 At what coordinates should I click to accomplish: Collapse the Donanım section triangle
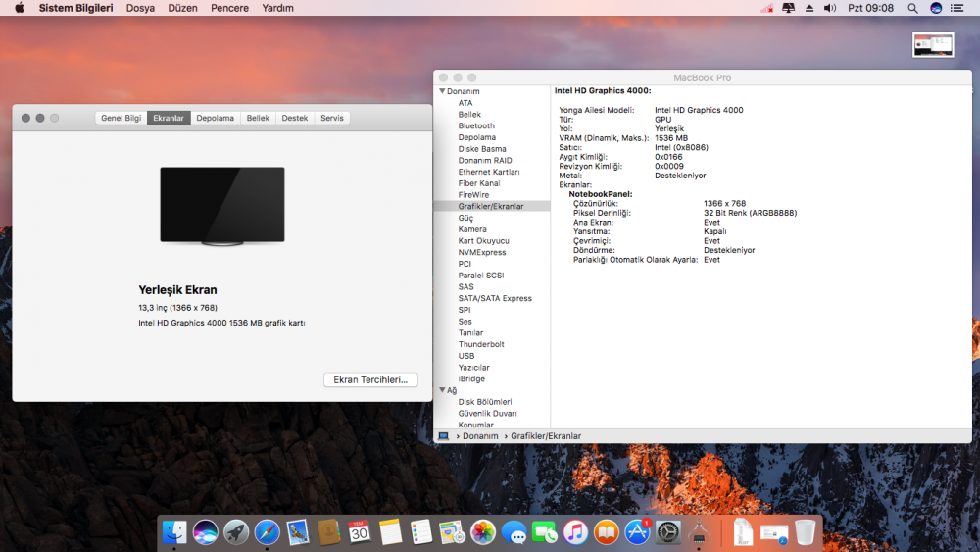pyautogui.click(x=442, y=91)
